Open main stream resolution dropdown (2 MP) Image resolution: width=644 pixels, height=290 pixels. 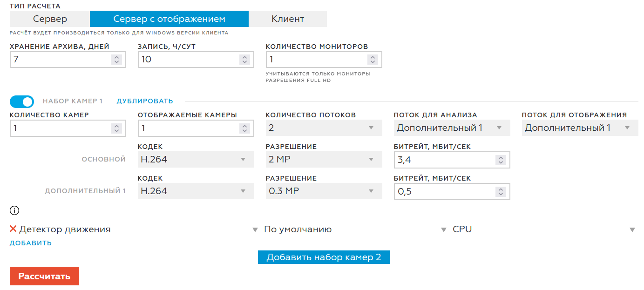[x=324, y=160]
